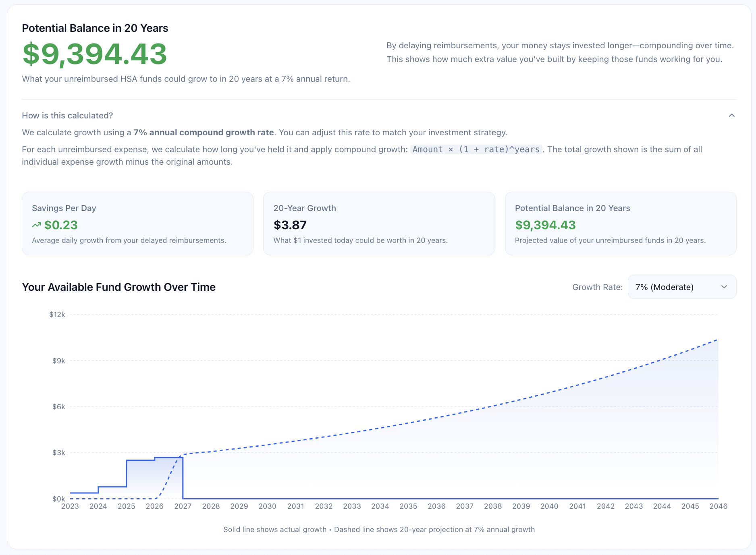
Task: Click the 2023 label on the chart axis
Action: click(x=70, y=506)
